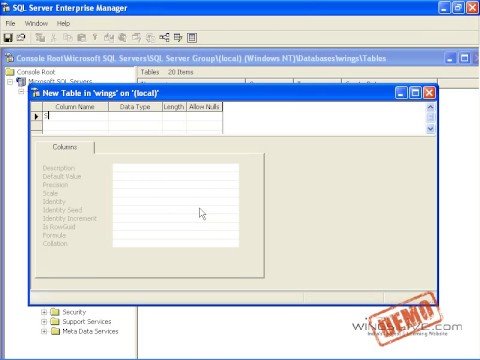Click the Security folder icon
480x360 pixels.
[55, 312]
